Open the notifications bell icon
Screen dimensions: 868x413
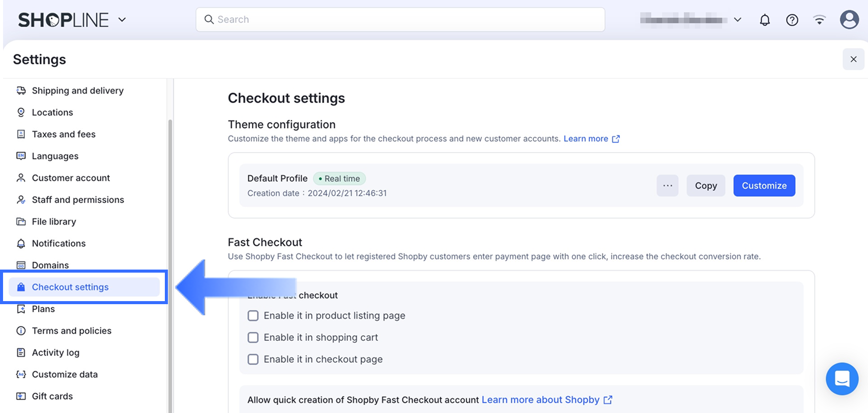click(765, 20)
